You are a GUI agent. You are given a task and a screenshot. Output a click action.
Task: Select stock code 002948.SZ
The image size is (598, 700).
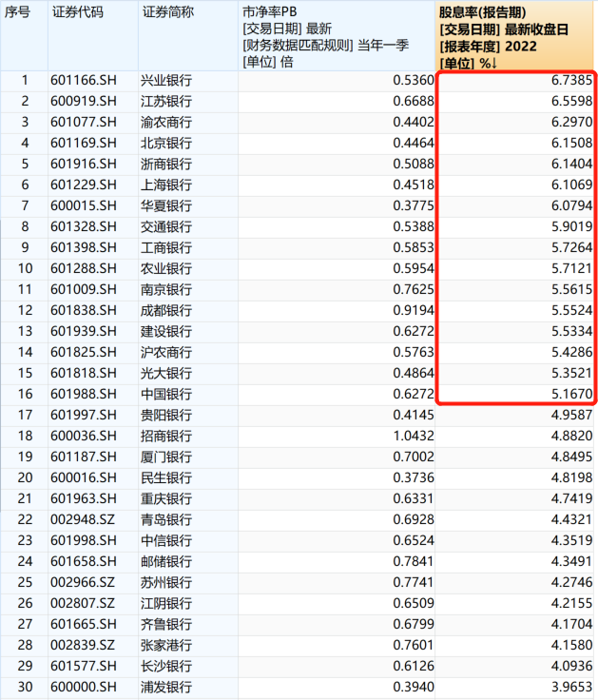[83, 520]
